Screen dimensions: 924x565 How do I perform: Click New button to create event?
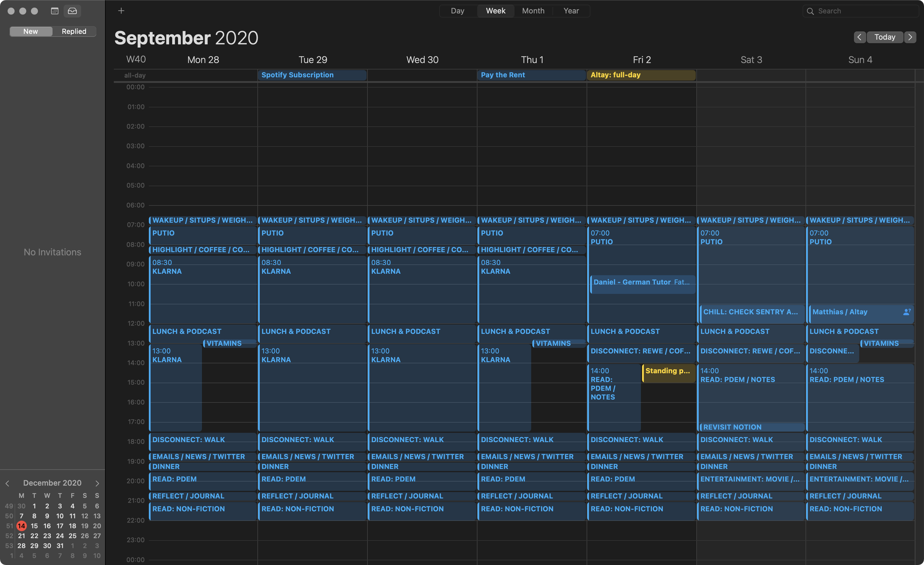30,31
